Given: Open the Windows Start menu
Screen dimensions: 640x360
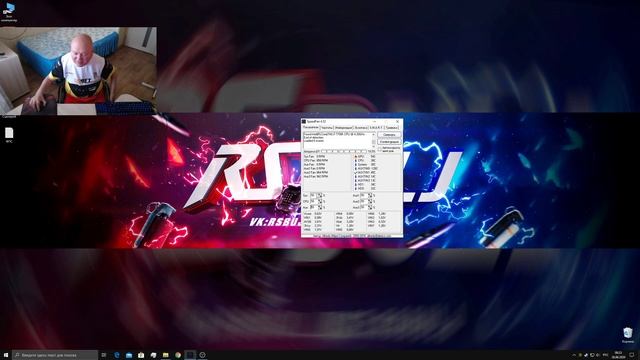Looking at the screenshot, I should [6, 355].
